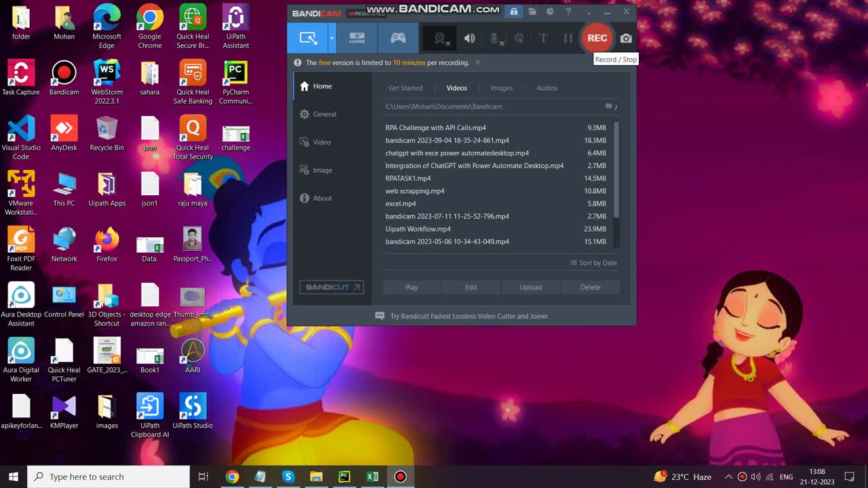Open Google Chrome desktop icon
Image resolution: width=868 pixels, height=488 pixels.
coord(150,28)
